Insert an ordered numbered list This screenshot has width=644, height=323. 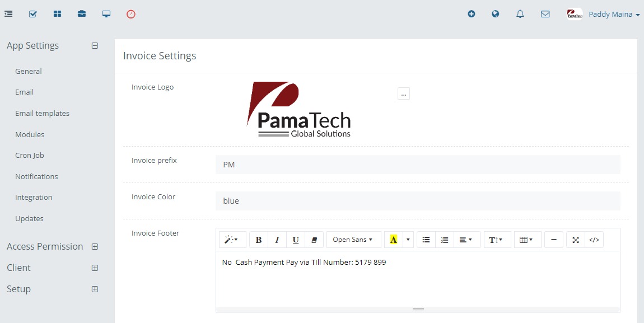tap(445, 240)
